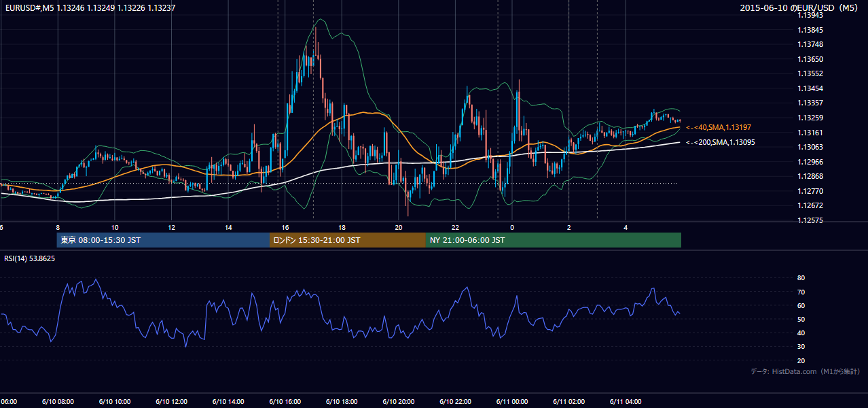868x408 pixels.
Task: Click hour label 0 under price chart
Action: [x=513, y=228]
